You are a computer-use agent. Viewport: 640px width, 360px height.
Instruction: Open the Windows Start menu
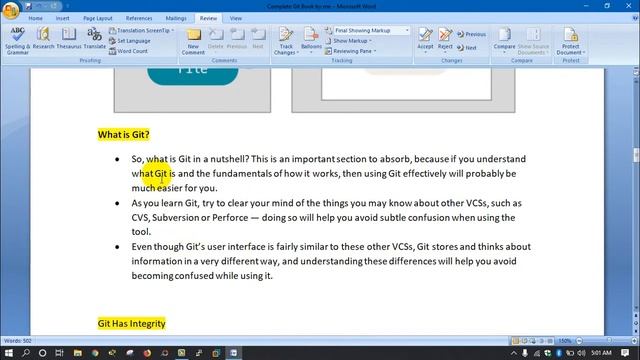tap(9, 353)
